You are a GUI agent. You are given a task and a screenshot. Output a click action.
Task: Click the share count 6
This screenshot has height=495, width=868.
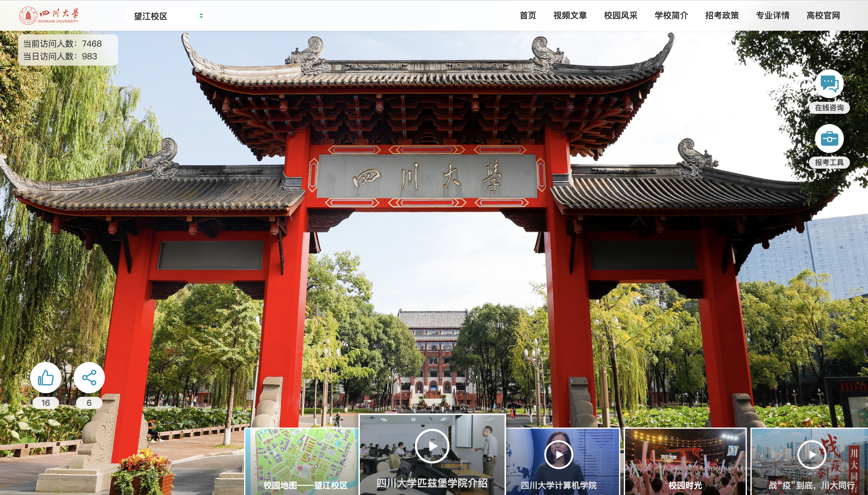tap(89, 403)
